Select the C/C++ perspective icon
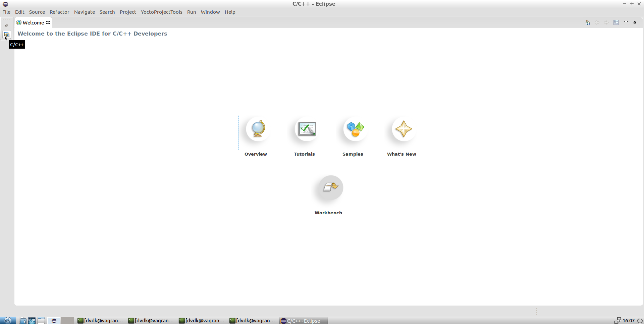This screenshot has height=324, width=644. click(x=7, y=35)
